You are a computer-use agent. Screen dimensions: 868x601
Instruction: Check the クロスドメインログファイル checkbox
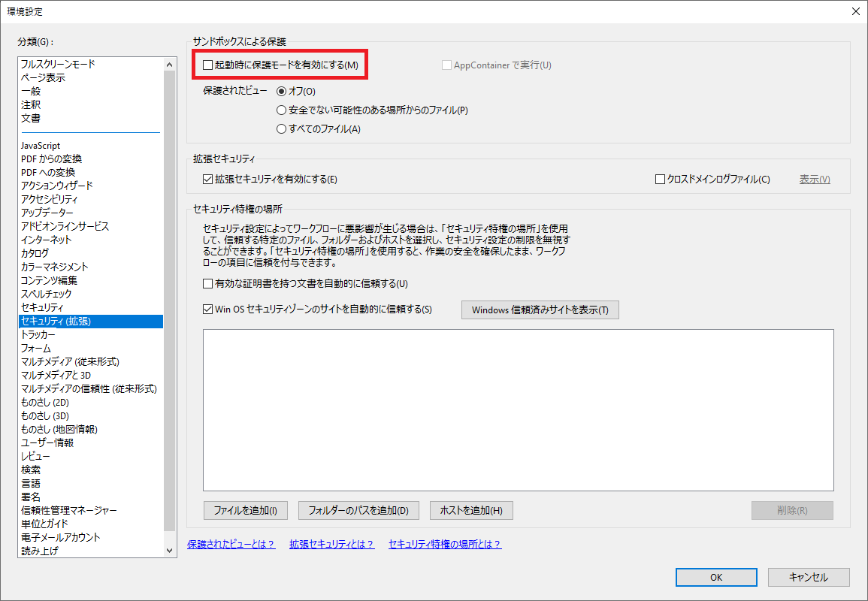(659, 179)
